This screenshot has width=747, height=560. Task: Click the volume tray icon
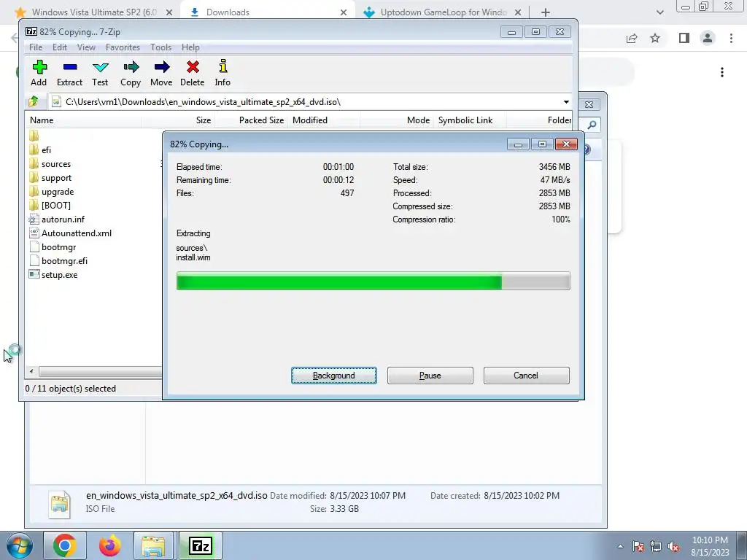[673, 547]
